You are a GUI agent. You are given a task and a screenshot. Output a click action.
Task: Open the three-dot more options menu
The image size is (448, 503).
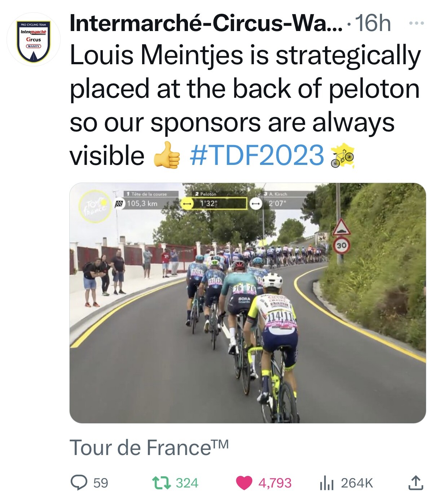tap(416, 23)
